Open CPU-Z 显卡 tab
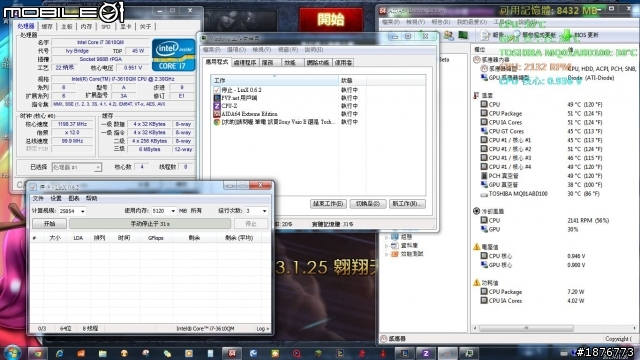 tap(125, 27)
